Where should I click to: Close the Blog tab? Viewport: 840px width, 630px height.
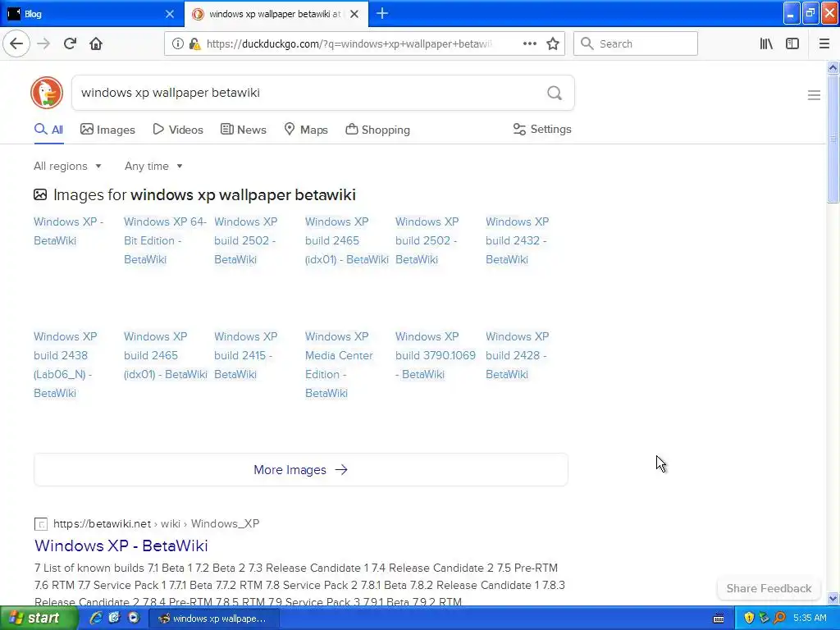(x=169, y=14)
